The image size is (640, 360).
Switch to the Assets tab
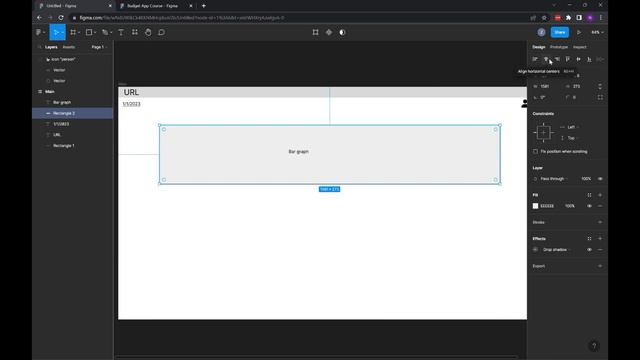pos(69,47)
